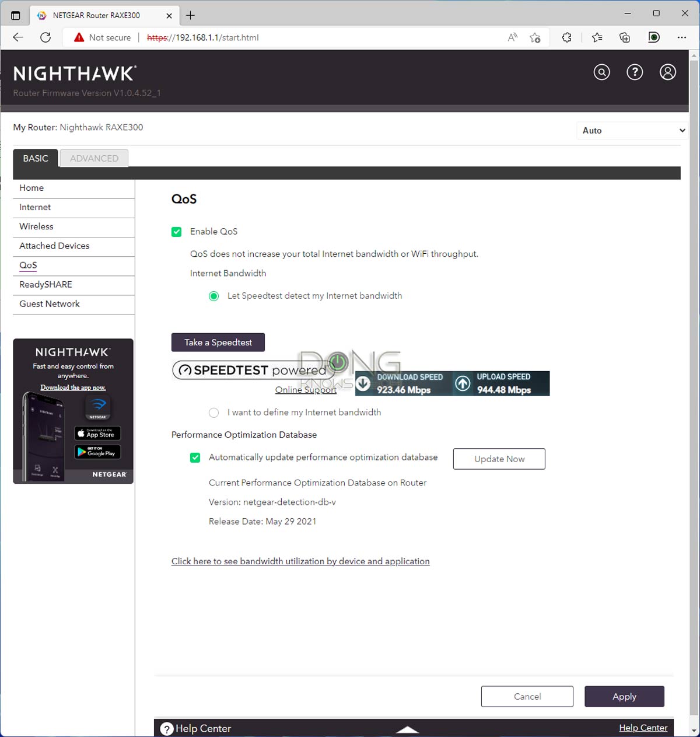Click the Take a Speedtest button
This screenshot has height=737, width=700.
pyautogui.click(x=218, y=343)
